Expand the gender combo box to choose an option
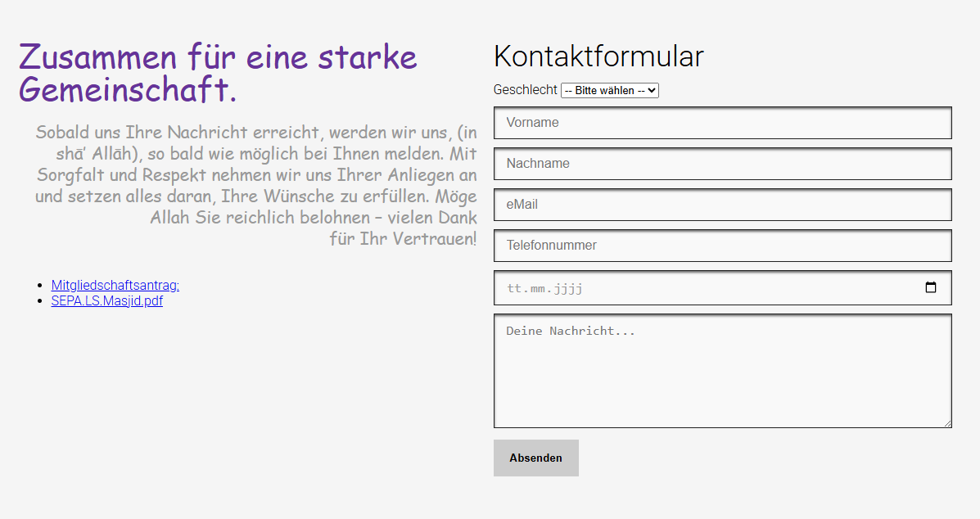The image size is (980, 519). [609, 90]
